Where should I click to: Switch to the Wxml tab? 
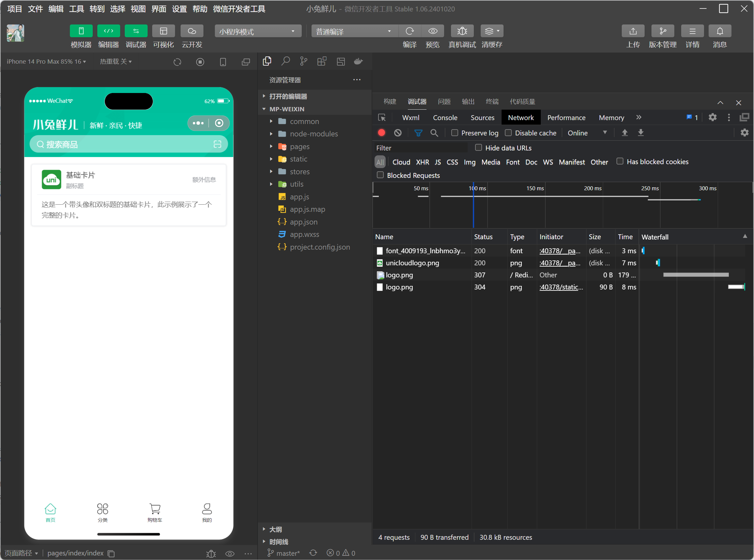point(410,117)
